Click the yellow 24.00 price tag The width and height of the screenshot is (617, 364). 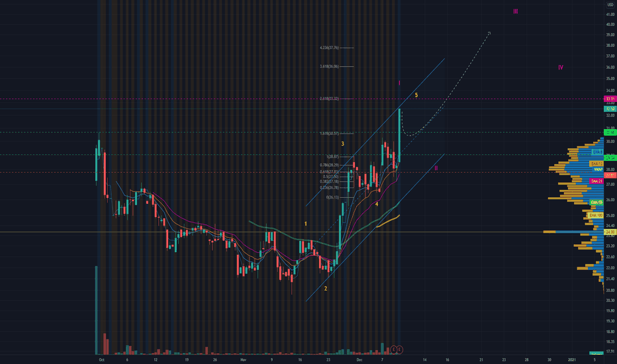610,232
